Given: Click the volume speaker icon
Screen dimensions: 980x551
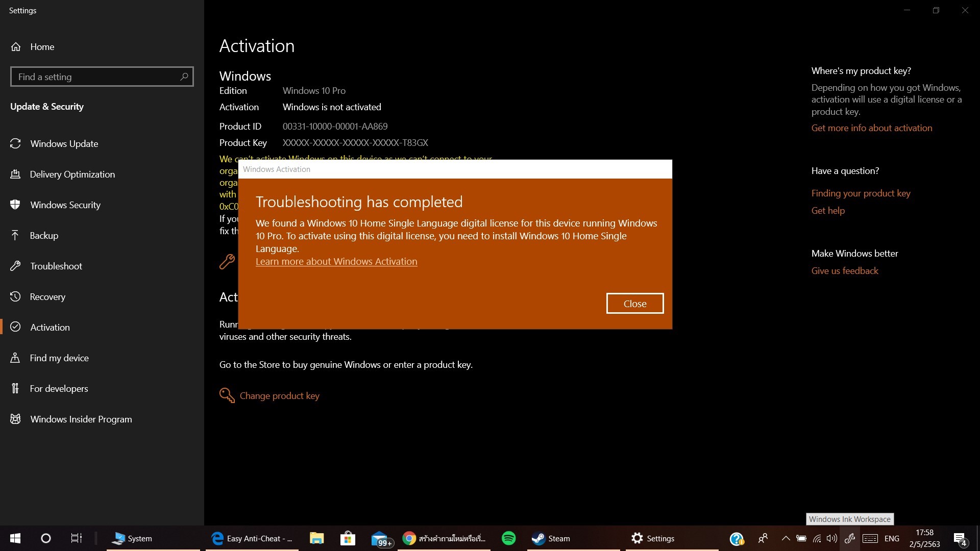Looking at the screenshot, I should point(832,538).
